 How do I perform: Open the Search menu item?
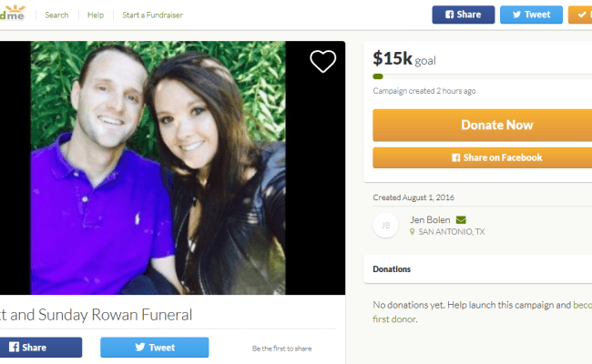coord(56,15)
